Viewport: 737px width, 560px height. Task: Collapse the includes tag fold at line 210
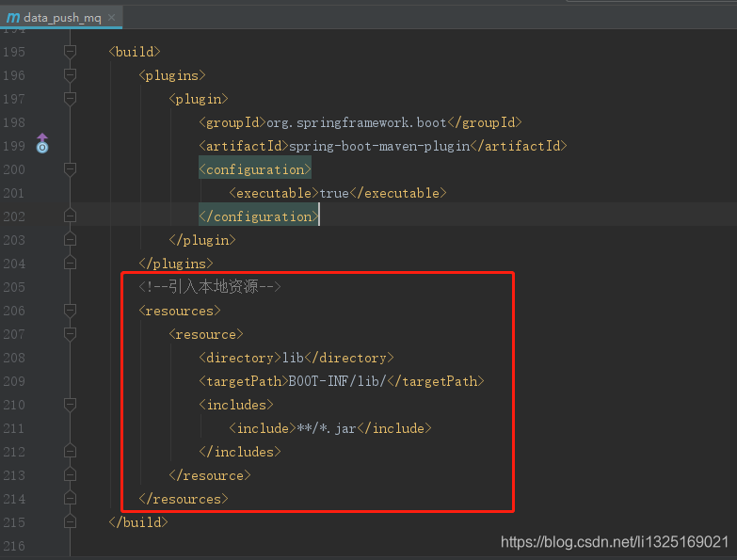tap(70, 405)
